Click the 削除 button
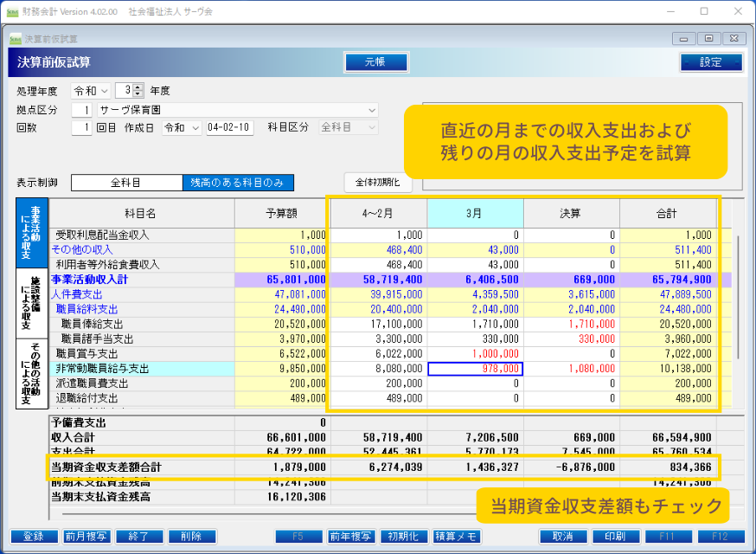The image size is (756, 554). [192, 537]
